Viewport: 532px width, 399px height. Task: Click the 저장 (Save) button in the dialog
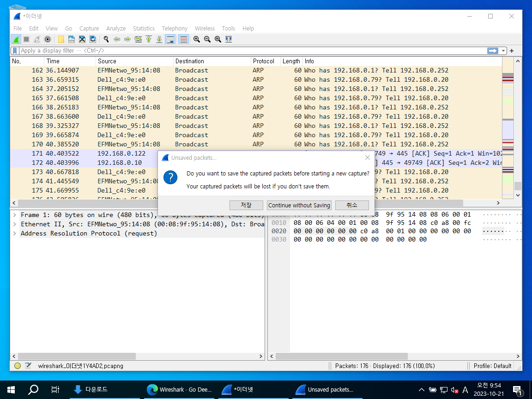pyautogui.click(x=246, y=205)
